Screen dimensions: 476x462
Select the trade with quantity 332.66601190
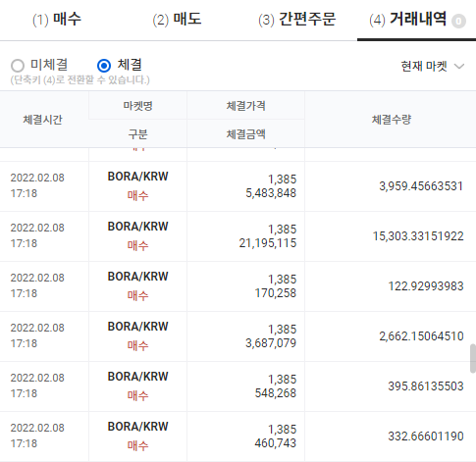pyautogui.click(x=238, y=436)
